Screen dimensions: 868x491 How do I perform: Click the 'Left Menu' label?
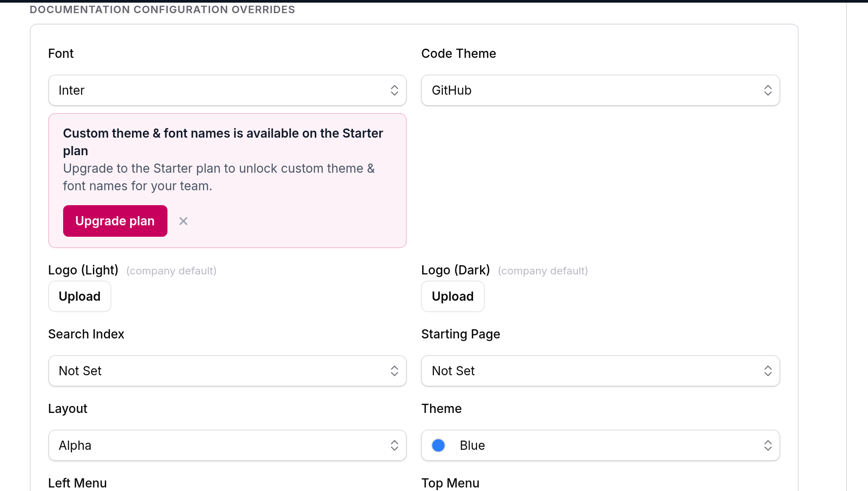click(78, 483)
